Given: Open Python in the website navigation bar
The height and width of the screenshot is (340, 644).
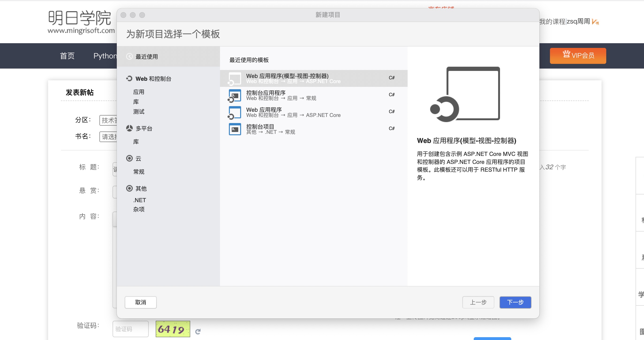Looking at the screenshot, I should [x=105, y=56].
